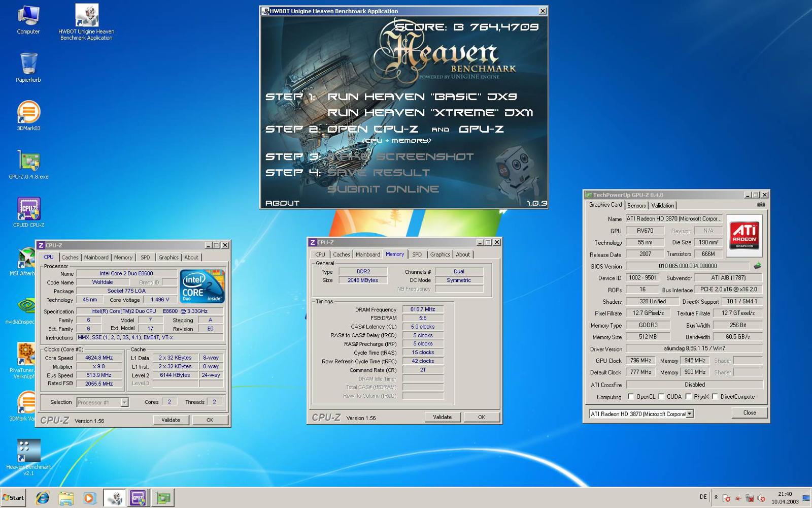Click Submit Online in Heaven Benchmark window
The height and width of the screenshot is (508, 812).
click(383, 189)
